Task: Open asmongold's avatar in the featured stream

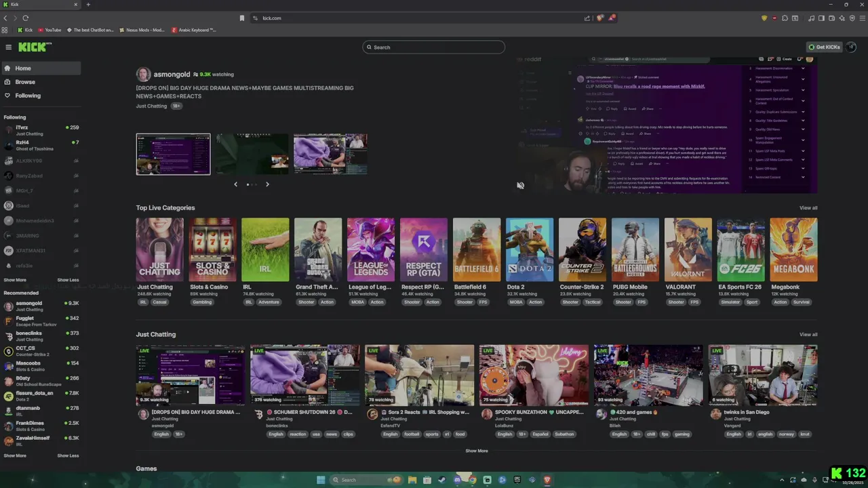Action: [x=143, y=75]
